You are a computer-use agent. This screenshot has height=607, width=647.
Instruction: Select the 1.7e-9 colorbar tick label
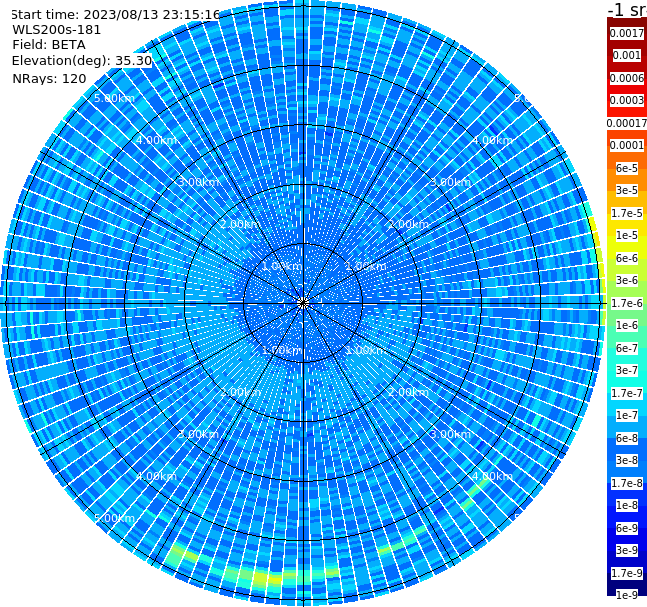627,573
